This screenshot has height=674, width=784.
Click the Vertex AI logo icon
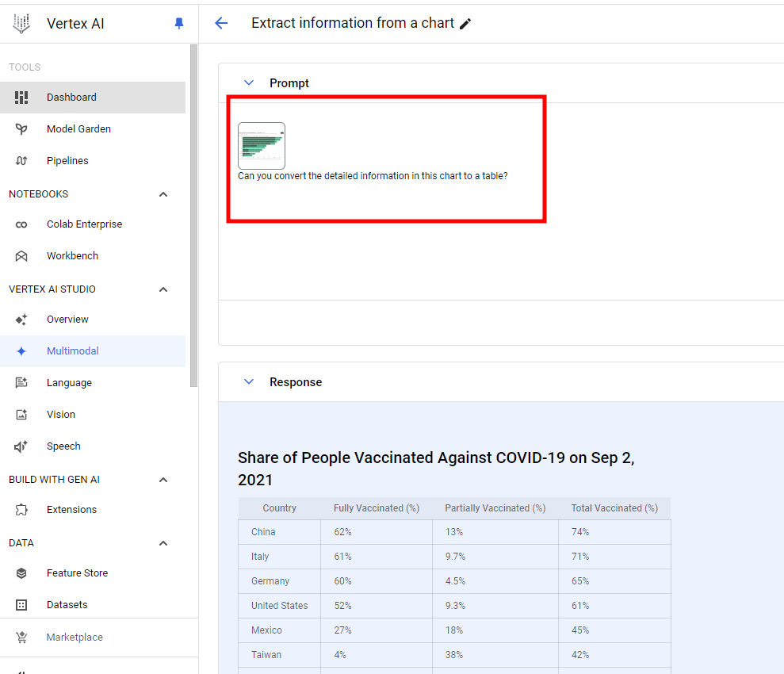coord(21,24)
